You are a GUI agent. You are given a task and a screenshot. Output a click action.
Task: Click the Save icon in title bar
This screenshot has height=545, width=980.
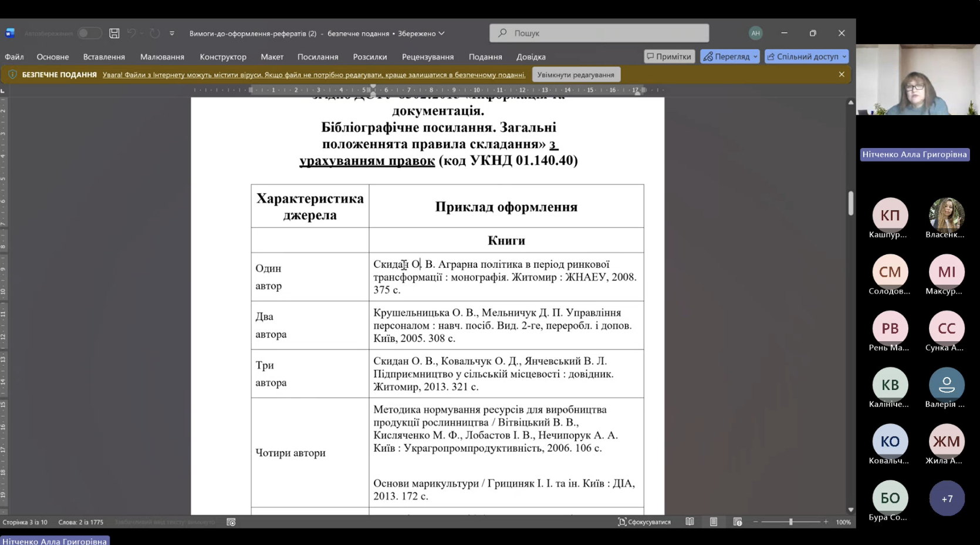(x=114, y=33)
